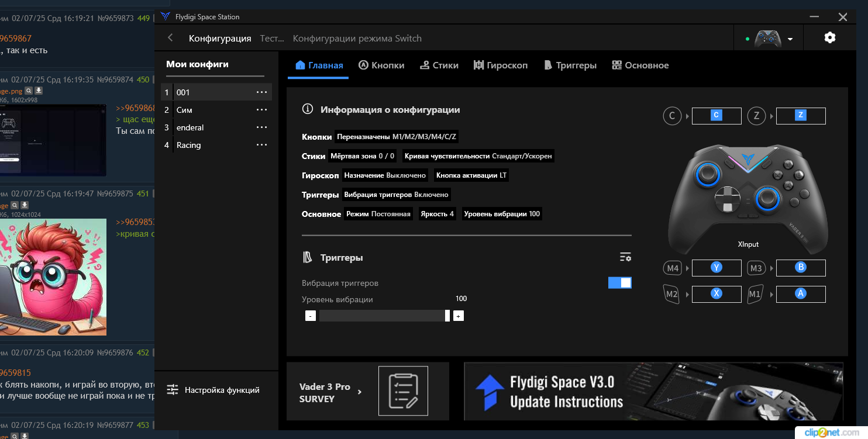This screenshot has width=868, height=439.
Task: Switch to the Кнопки tab
Action: 381,65
